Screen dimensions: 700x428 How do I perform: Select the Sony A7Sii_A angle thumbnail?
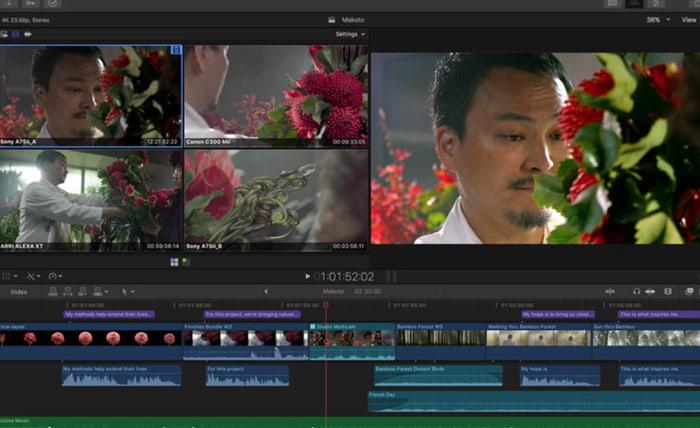(91, 94)
